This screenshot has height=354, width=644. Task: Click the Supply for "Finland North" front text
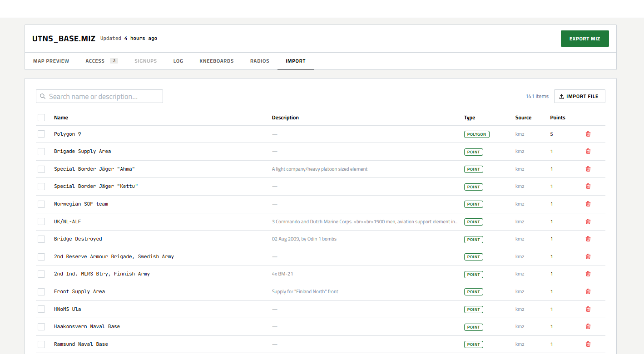pos(305,291)
